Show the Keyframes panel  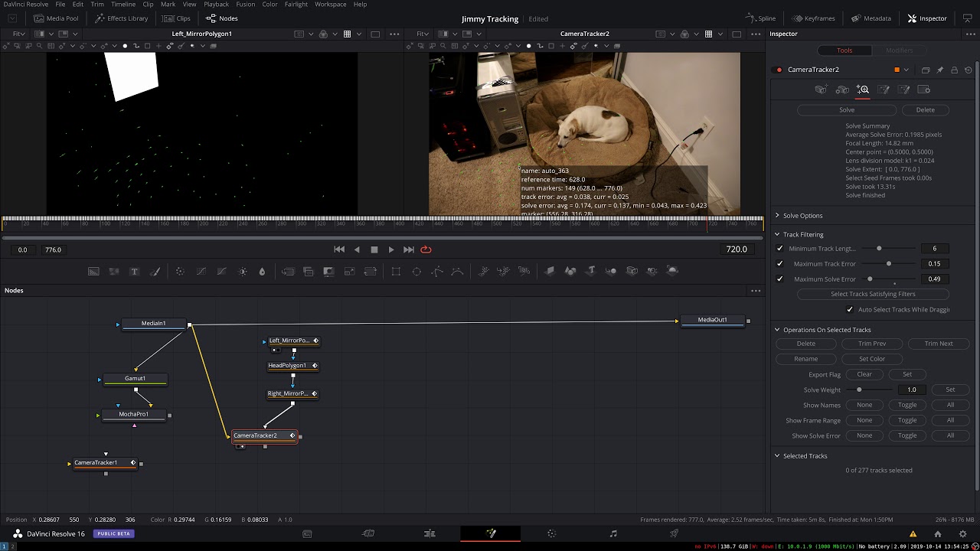813,18
